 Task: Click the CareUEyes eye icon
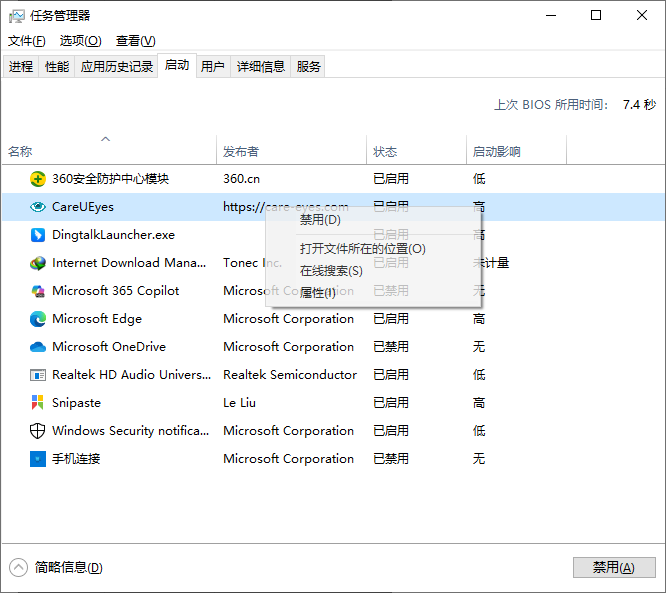point(38,207)
